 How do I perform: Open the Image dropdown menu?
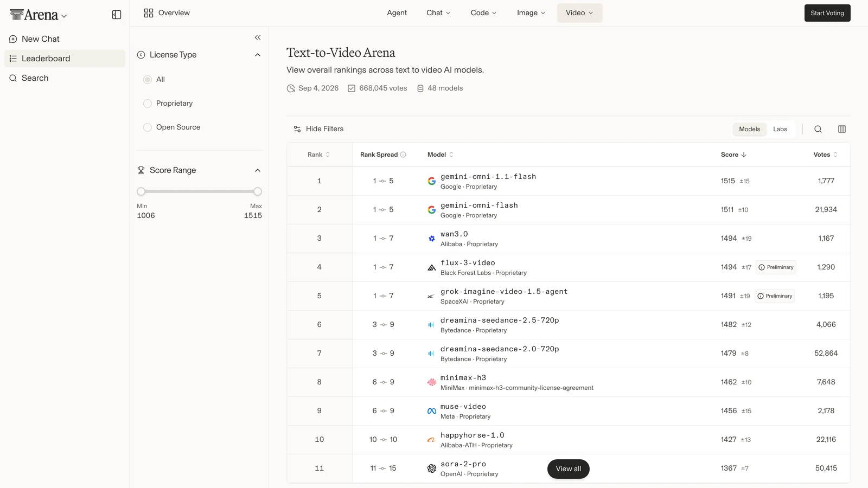(x=531, y=13)
